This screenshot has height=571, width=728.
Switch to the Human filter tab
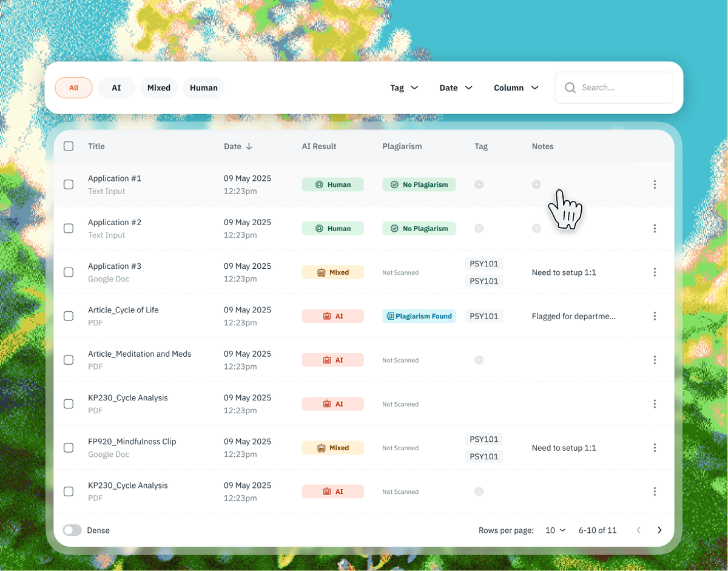click(203, 88)
